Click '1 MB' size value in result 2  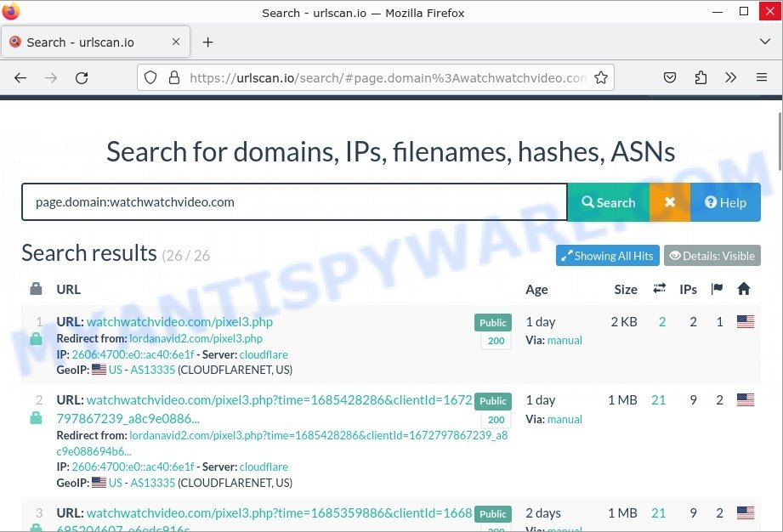tap(622, 399)
